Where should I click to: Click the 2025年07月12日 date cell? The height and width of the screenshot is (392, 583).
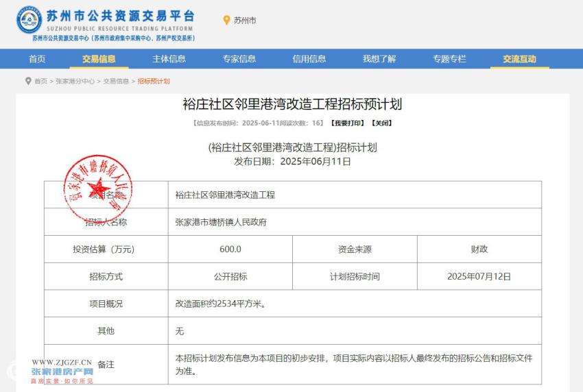pos(479,276)
